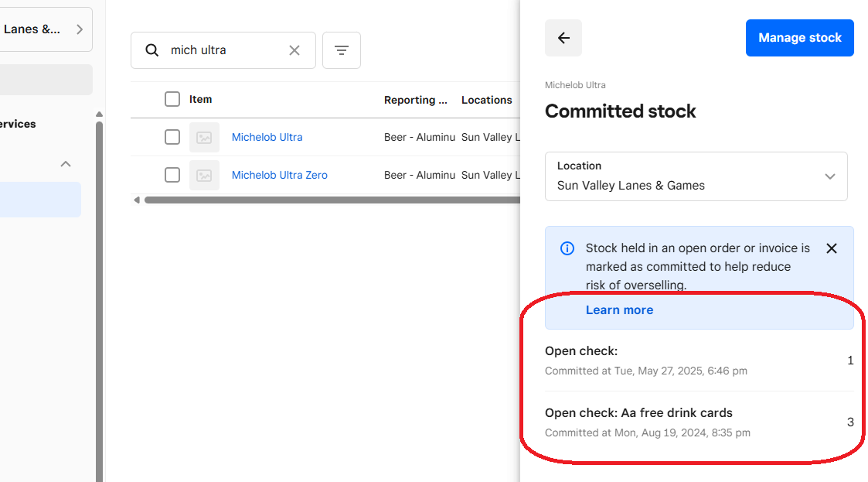Select the 'ervices' sidebar section
The height and width of the screenshot is (482, 868).
point(19,124)
